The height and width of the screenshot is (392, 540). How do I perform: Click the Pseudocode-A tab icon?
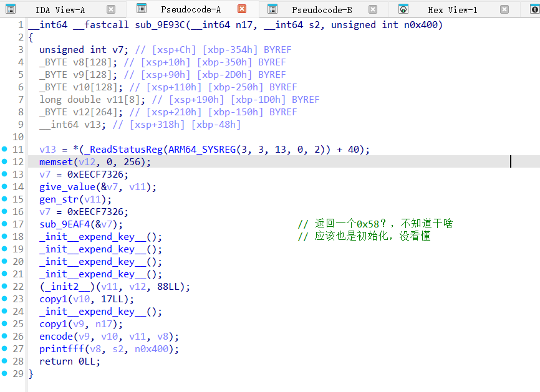coord(142,8)
